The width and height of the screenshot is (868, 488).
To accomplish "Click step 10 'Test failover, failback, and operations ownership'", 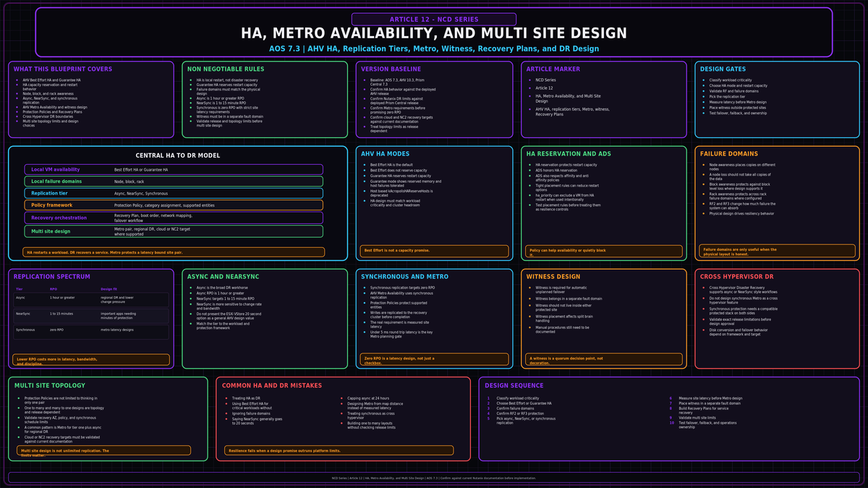I will pyautogui.click(x=708, y=425).
